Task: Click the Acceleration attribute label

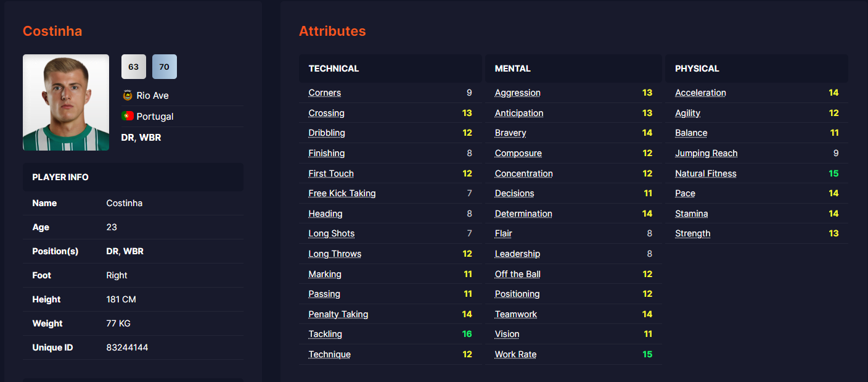Action: click(x=700, y=93)
